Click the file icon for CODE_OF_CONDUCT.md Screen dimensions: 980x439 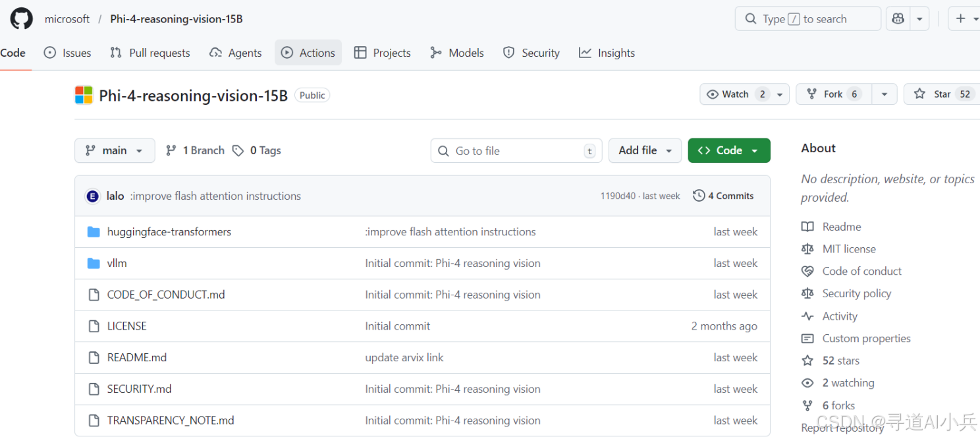click(94, 295)
